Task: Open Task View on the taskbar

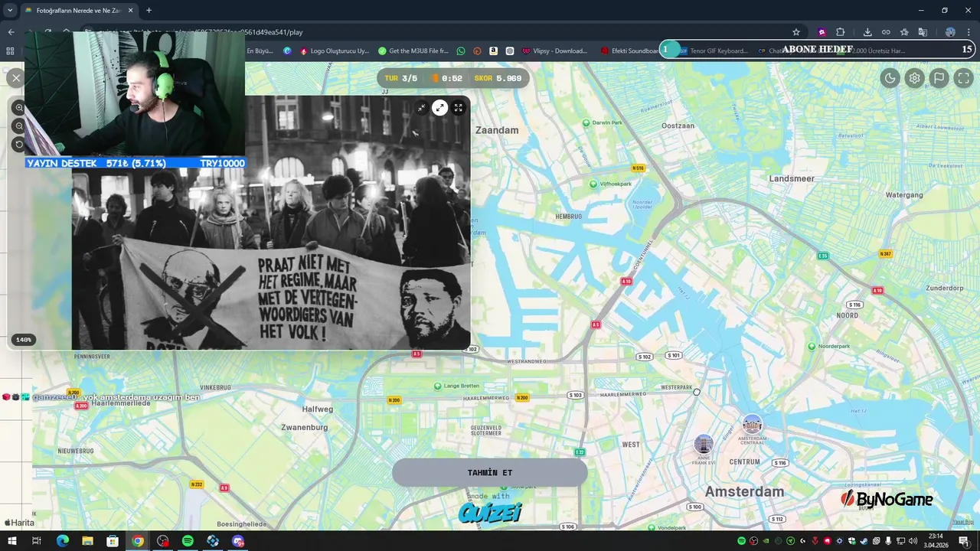Action: click(36, 541)
